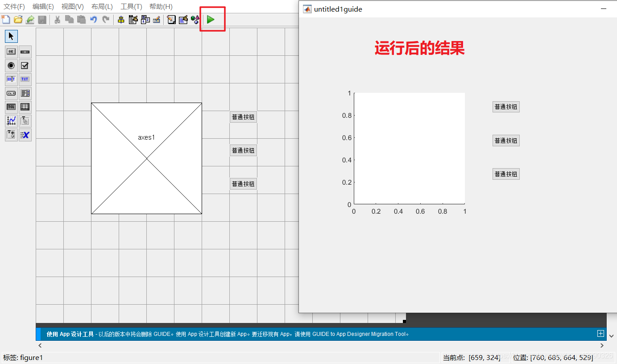Image resolution: width=617 pixels, height=364 pixels.
Task: Select the Radio Button component
Action: (x=11, y=66)
